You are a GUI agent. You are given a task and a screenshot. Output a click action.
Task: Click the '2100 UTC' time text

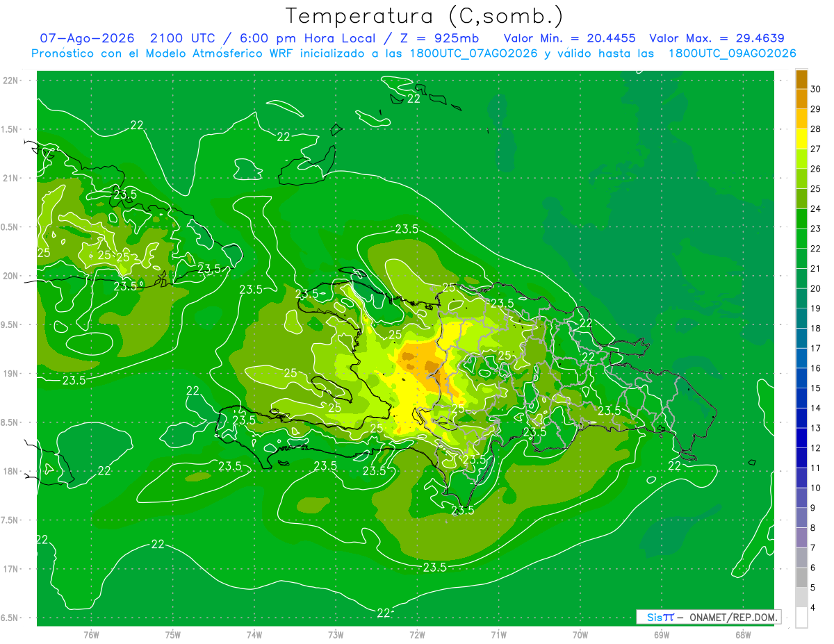184,38
